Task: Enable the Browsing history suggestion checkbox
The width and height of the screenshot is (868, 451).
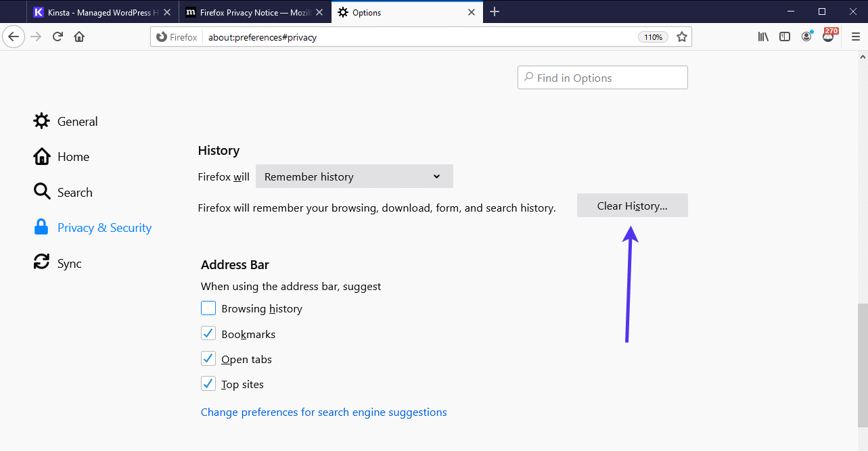Action: point(208,308)
